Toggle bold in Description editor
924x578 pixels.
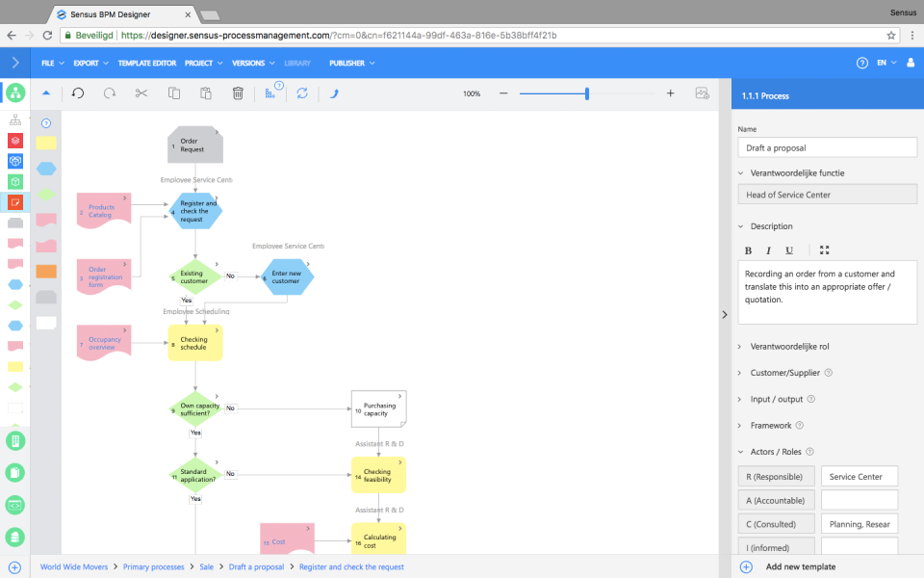tap(748, 250)
